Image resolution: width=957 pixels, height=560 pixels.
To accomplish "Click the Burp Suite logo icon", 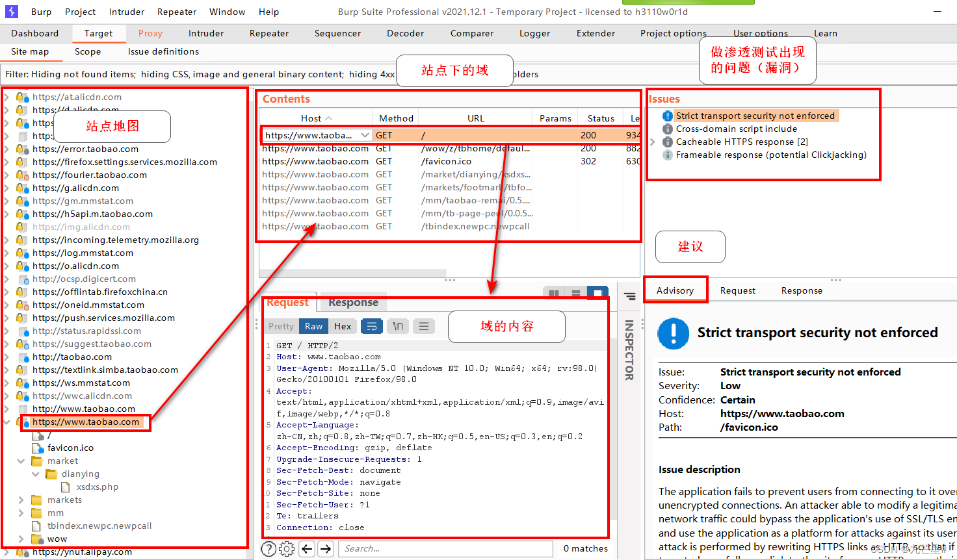I will (12, 12).
